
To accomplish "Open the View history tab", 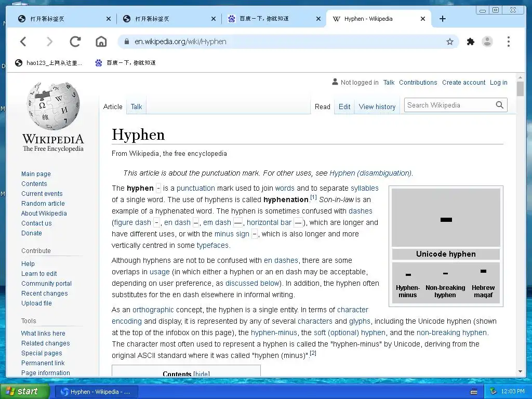I will [x=377, y=107].
